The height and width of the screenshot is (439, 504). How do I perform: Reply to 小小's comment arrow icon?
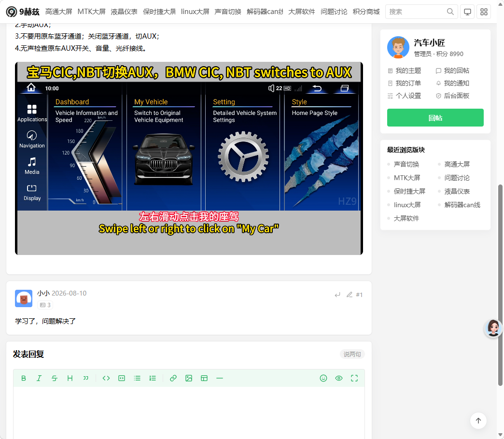coord(337,295)
